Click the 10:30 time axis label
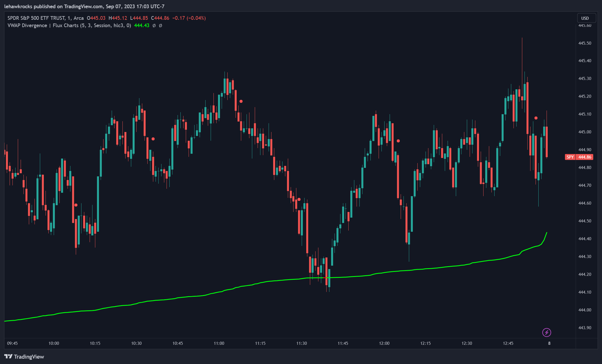The height and width of the screenshot is (364, 602). click(x=136, y=343)
